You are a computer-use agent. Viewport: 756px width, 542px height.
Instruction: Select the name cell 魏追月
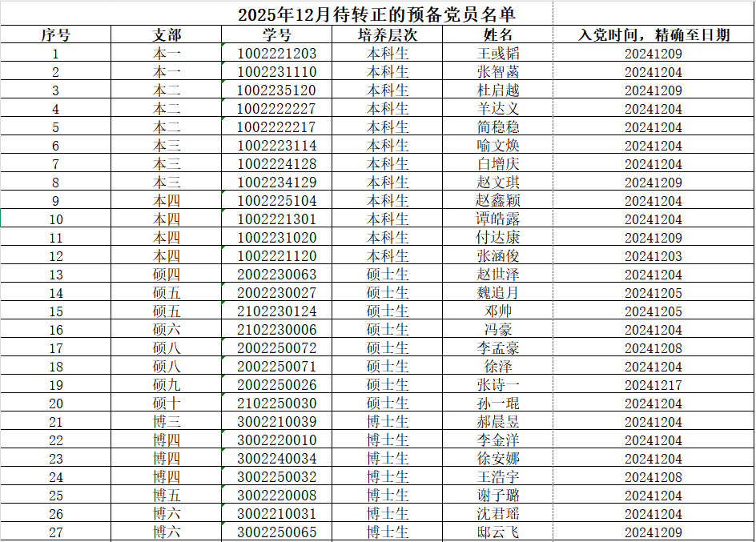(498, 293)
